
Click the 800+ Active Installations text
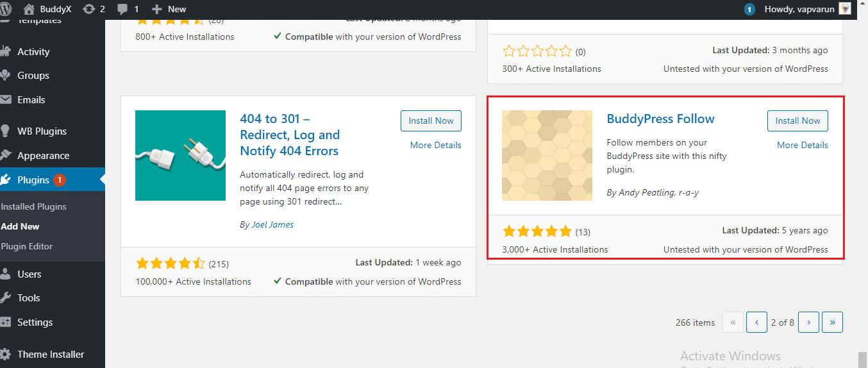pos(185,37)
